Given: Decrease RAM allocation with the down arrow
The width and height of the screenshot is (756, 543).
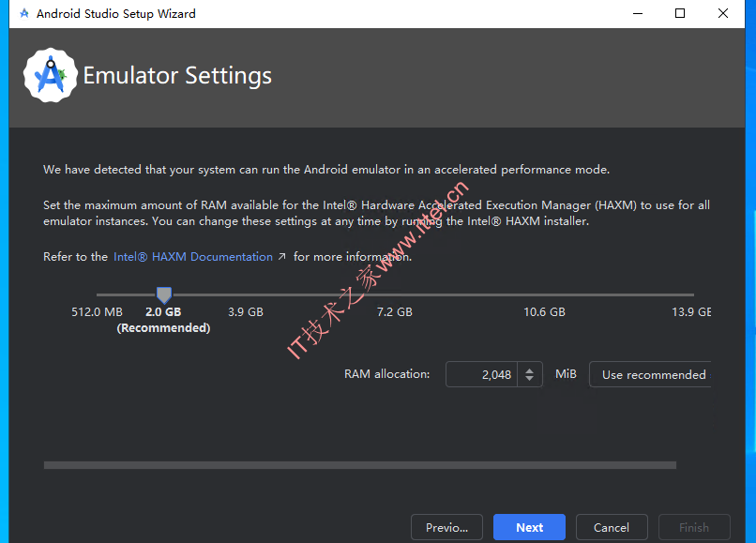Looking at the screenshot, I should pyautogui.click(x=529, y=379).
